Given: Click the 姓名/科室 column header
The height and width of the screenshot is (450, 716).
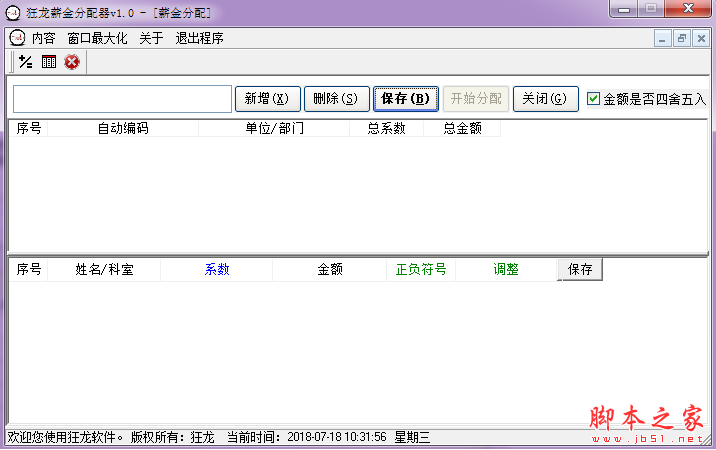Looking at the screenshot, I should pyautogui.click(x=104, y=270).
